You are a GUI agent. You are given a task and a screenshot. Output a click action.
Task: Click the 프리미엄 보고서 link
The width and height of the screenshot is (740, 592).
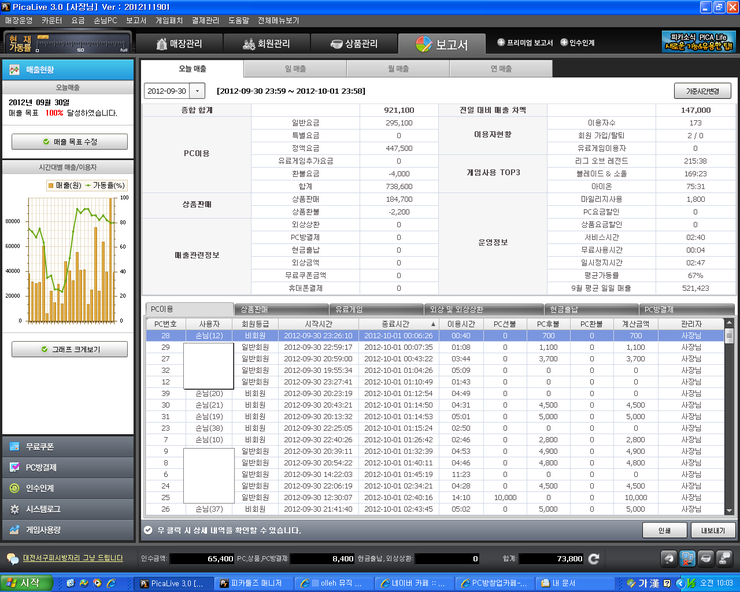(x=530, y=43)
